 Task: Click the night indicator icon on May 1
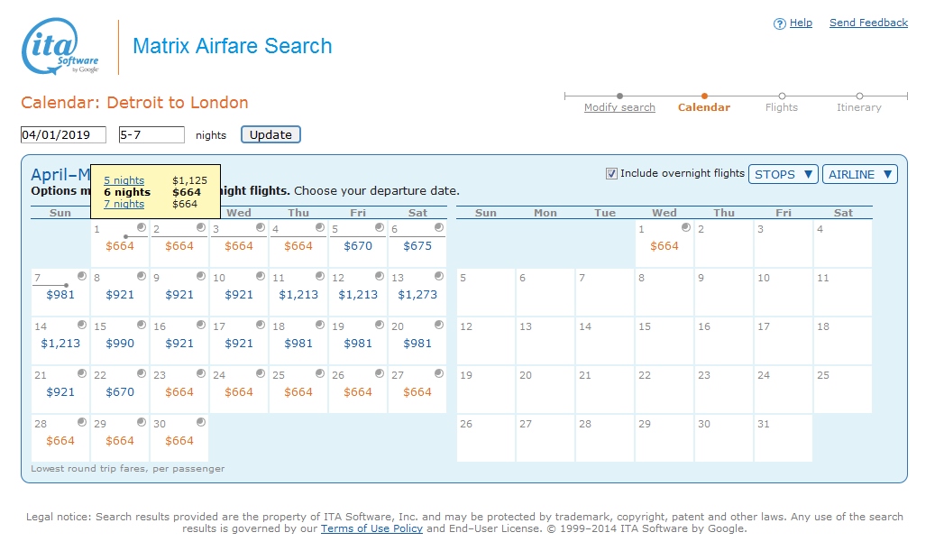click(x=686, y=227)
